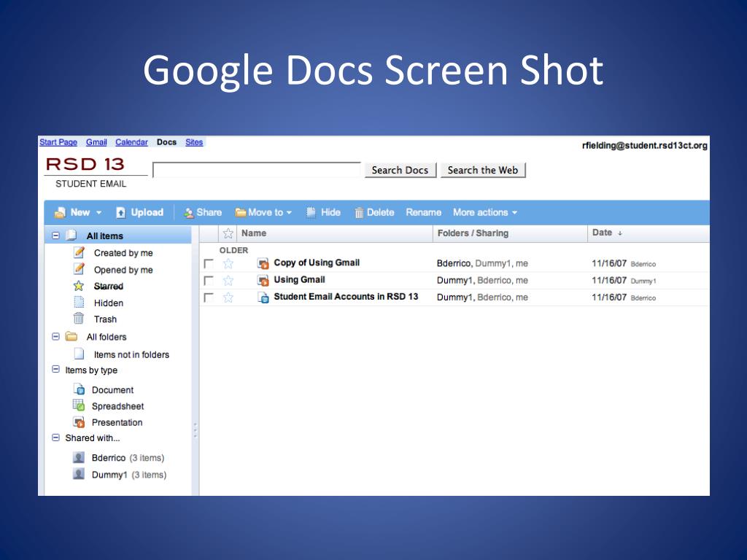Collapse the All items tree section
Image resolution: width=747 pixels, height=560 pixels.
click(x=55, y=236)
